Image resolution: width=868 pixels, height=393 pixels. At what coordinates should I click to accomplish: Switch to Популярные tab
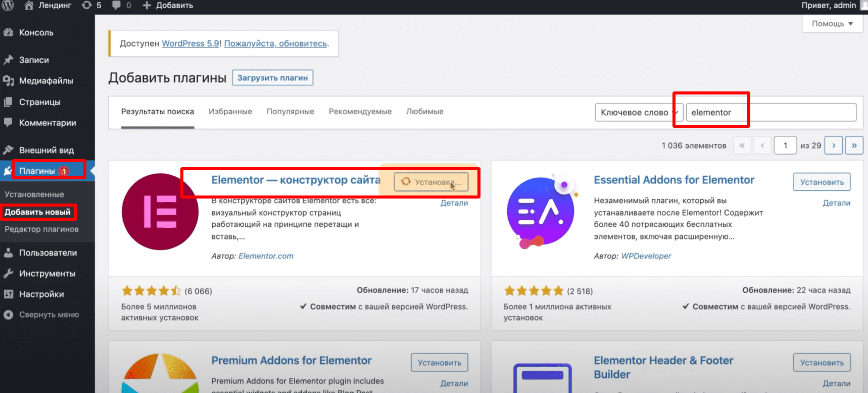(x=291, y=112)
